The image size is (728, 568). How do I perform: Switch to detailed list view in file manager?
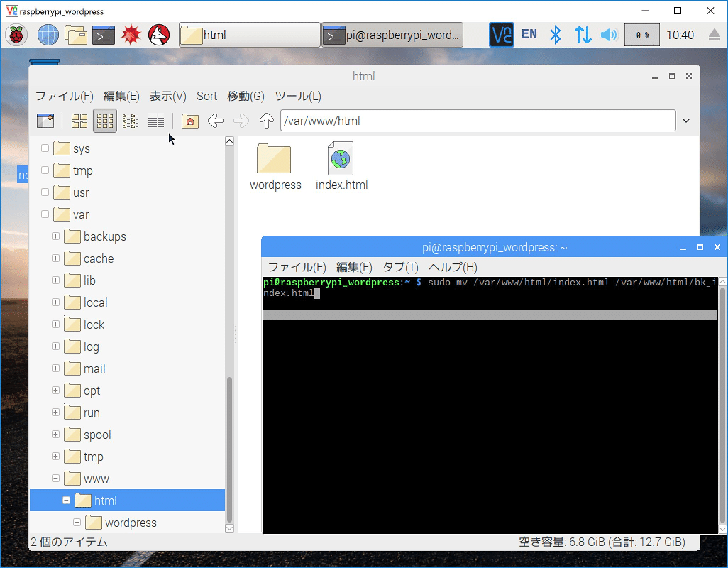pyautogui.click(x=156, y=121)
